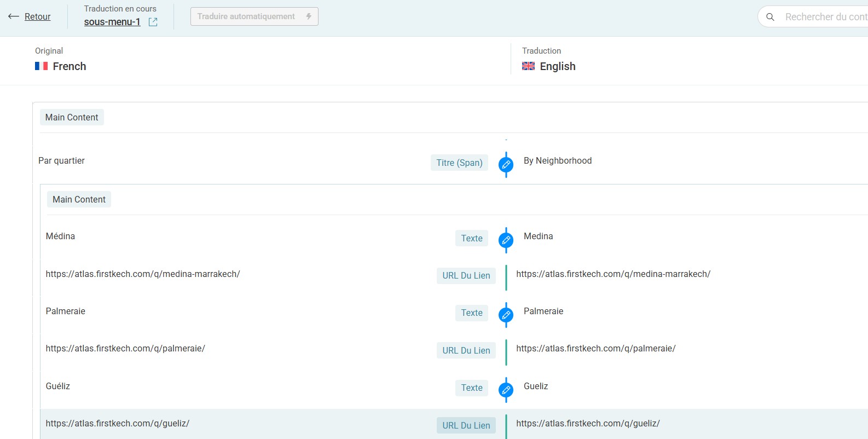Edit the translated palmeraie URL field

coord(595,348)
